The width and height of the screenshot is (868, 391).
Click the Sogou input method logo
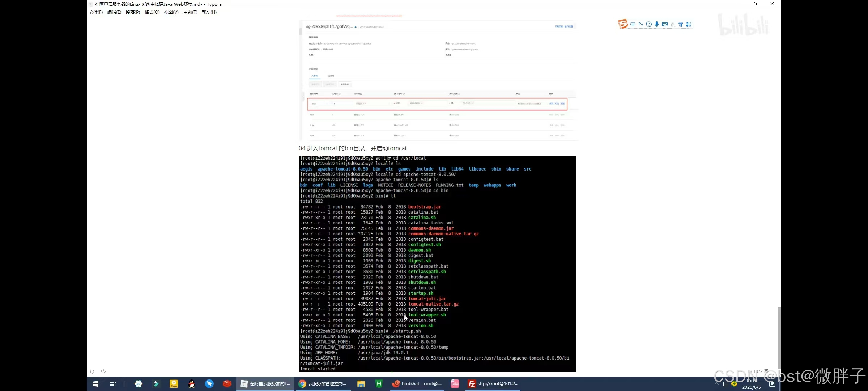click(x=623, y=24)
